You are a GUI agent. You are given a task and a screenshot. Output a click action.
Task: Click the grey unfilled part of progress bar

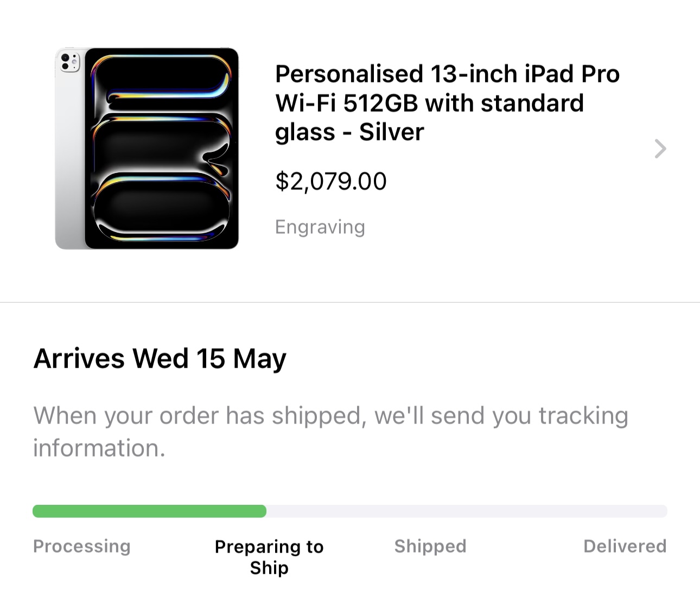(x=467, y=511)
